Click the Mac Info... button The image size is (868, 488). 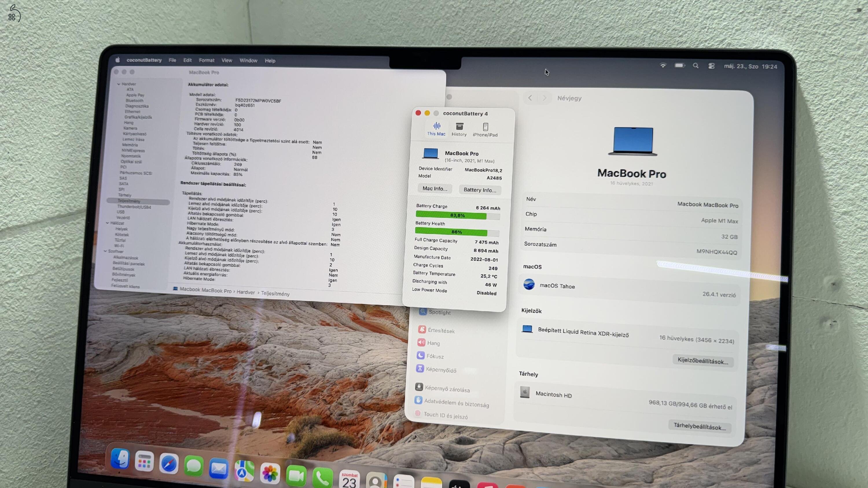[x=435, y=189]
